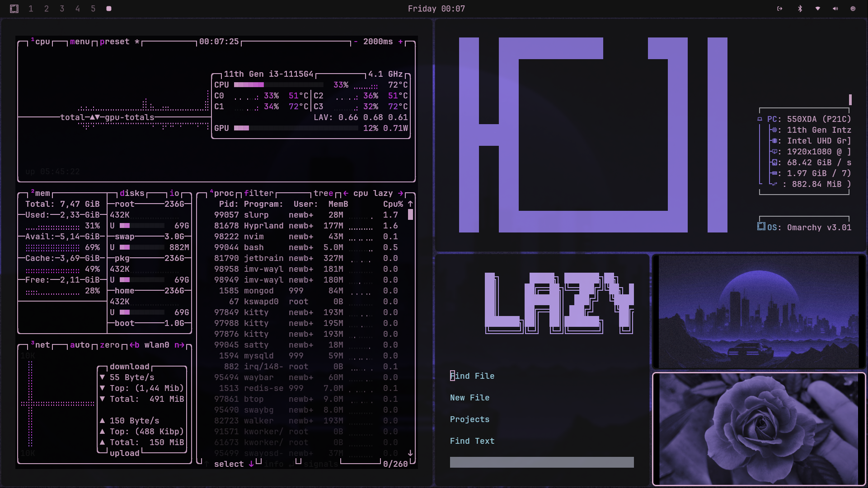Viewport: 868px width, 488px height.
Task: Open the btop menu option
Action: (80, 42)
